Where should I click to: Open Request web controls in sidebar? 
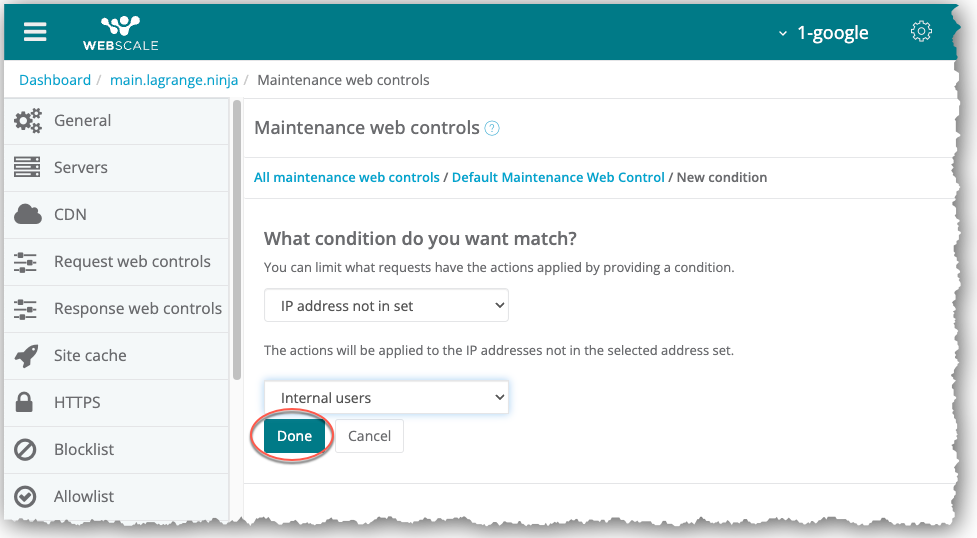tap(132, 262)
